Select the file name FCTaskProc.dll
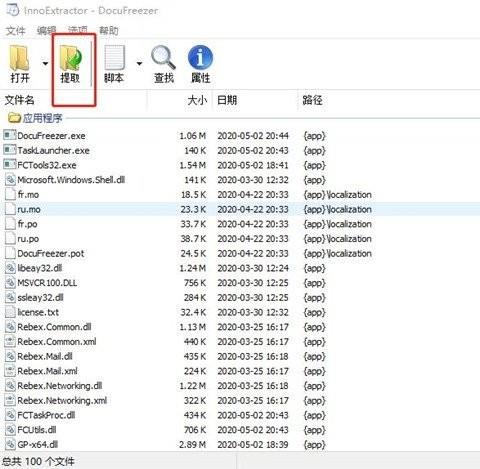This screenshot has width=480, height=469. pyautogui.click(x=46, y=415)
